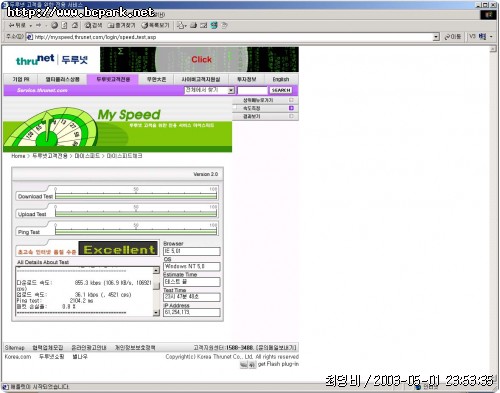Click the IP Address field

(x=192, y=312)
